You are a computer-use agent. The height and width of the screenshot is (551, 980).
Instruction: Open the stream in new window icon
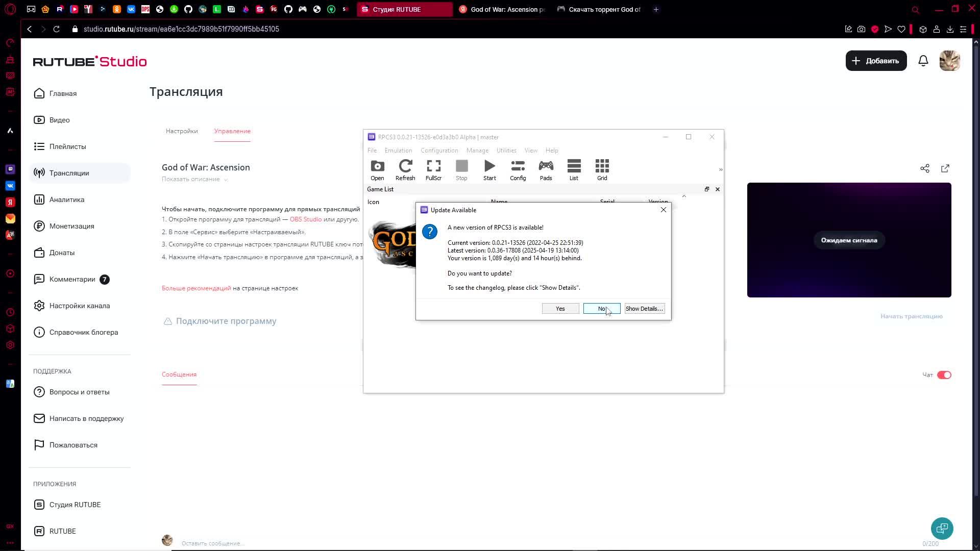[x=945, y=168]
